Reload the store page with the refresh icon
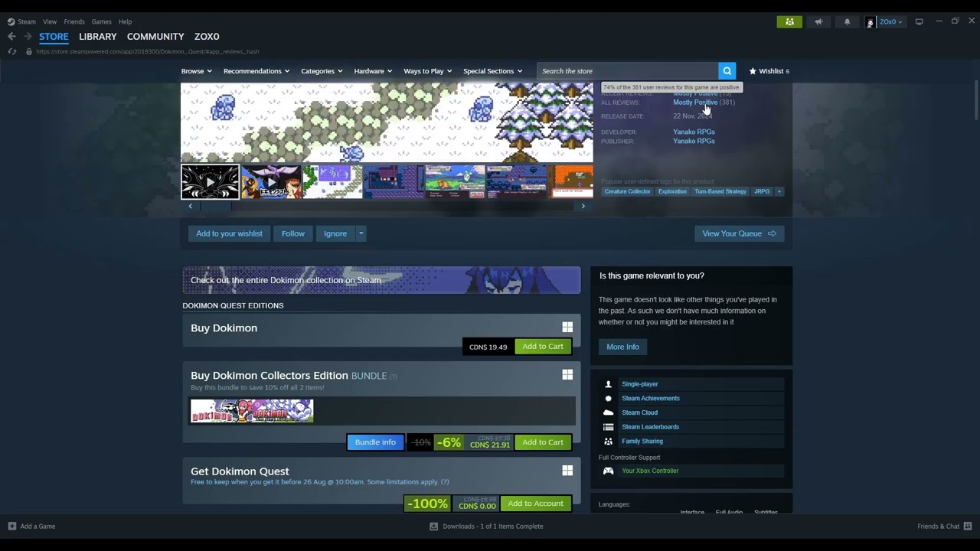This screenshot has height=551, width=980. tap(11, 51)
